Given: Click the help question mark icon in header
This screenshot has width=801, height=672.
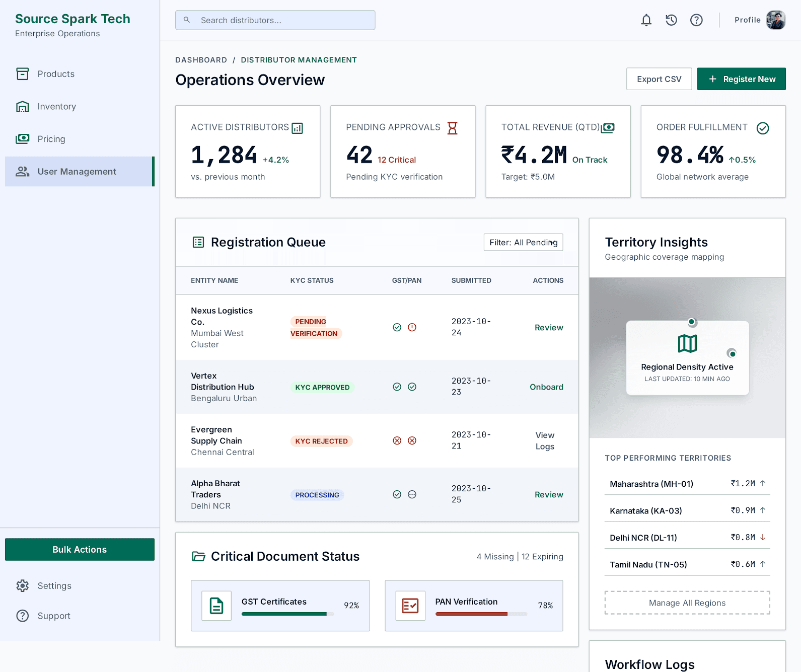Looking at the screenshot, I should [x=696, y=20].
